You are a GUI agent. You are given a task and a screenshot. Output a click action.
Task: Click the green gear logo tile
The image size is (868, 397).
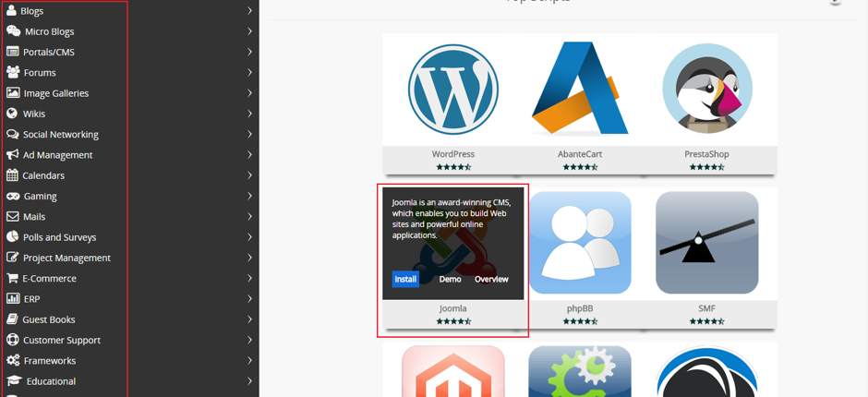pyautogui.click(x=580, y=371)
